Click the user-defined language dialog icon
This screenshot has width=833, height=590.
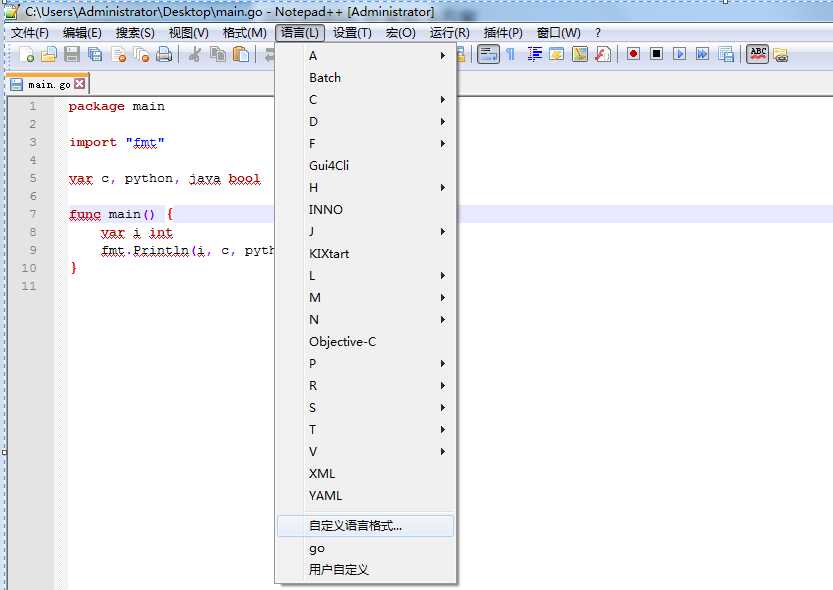click(557, 54)
